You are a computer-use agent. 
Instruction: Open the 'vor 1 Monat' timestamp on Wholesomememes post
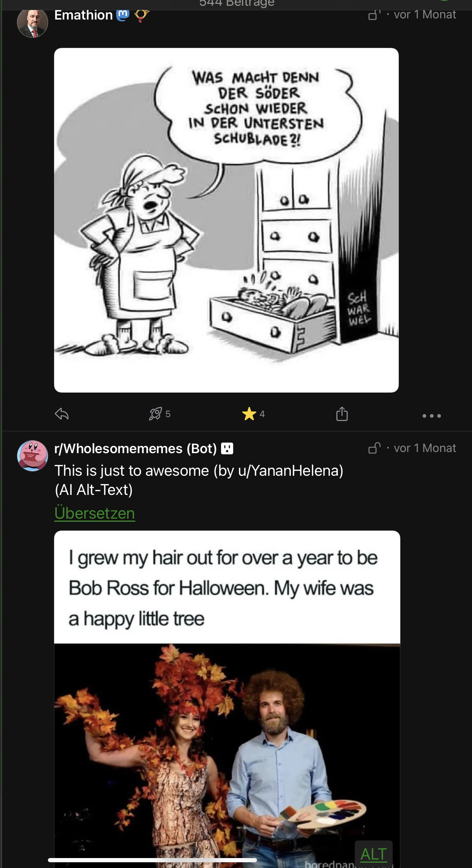point(424,448)
